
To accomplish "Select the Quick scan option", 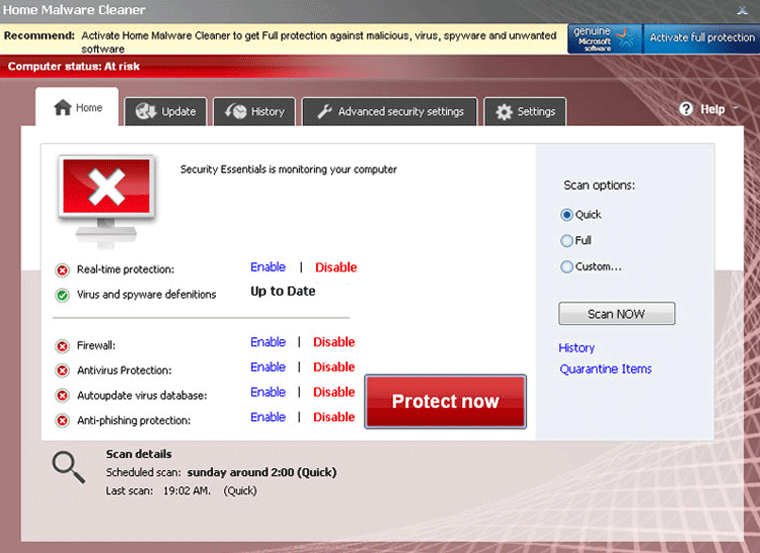I will (567, 215).
